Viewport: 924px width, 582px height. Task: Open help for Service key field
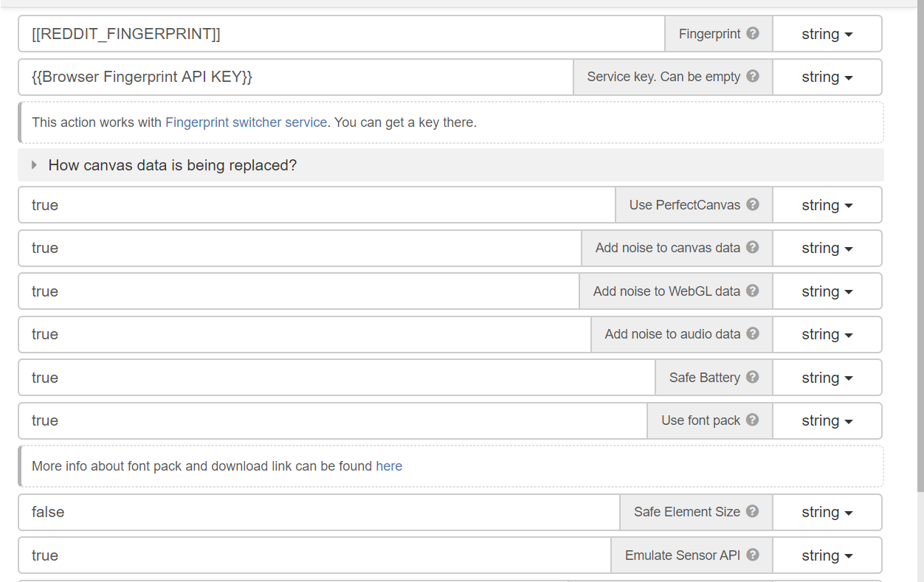(754, 77)
